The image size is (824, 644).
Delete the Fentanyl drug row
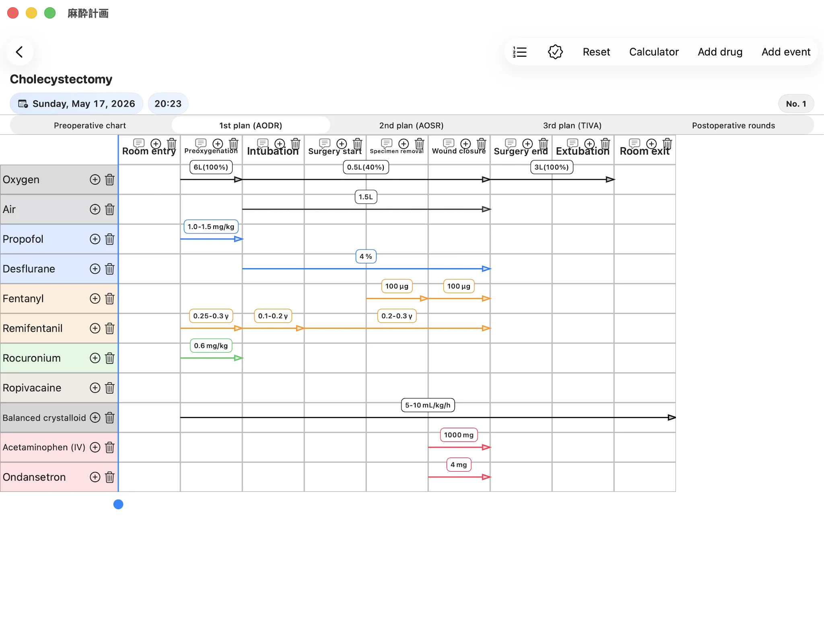pyautogui.click(x=110, y=299)
